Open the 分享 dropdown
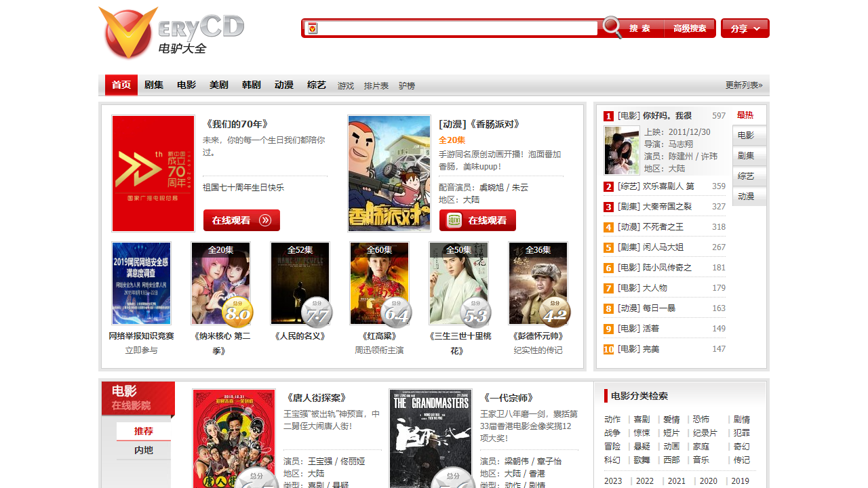This screenshot has height=488, width=868. click(745, 28)
